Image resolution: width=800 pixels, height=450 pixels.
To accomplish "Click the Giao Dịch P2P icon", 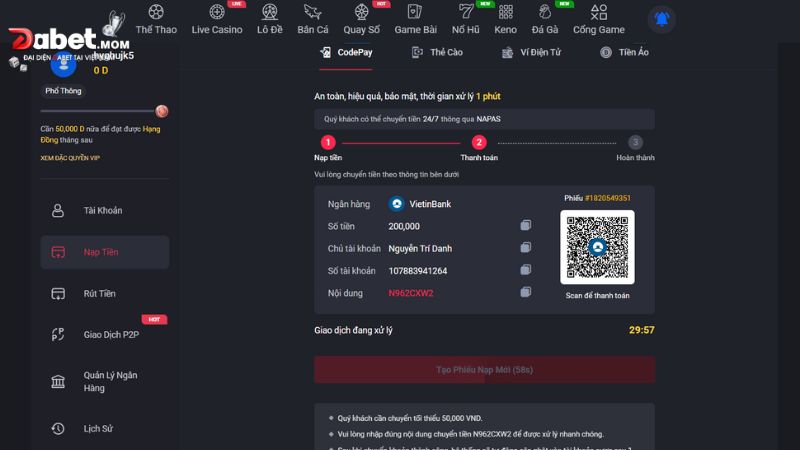I will 58,335.
